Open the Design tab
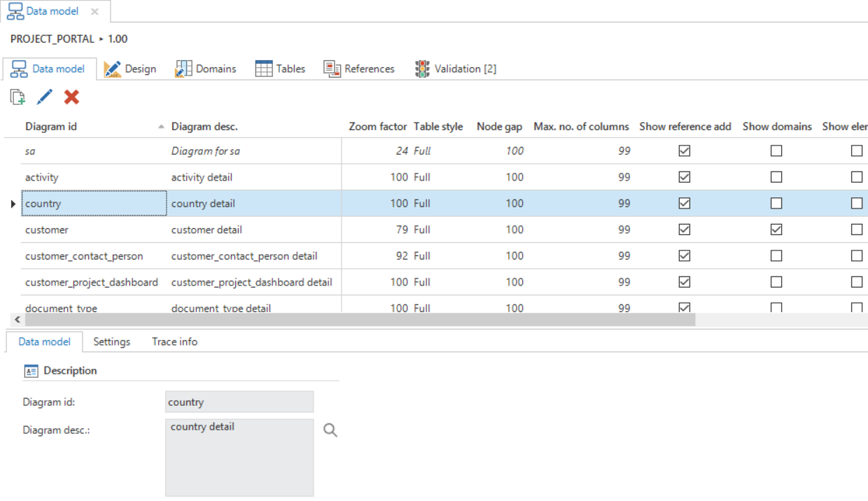Image resolution: width=868 pixels, height=501 pixels. [x=131, y=69]
